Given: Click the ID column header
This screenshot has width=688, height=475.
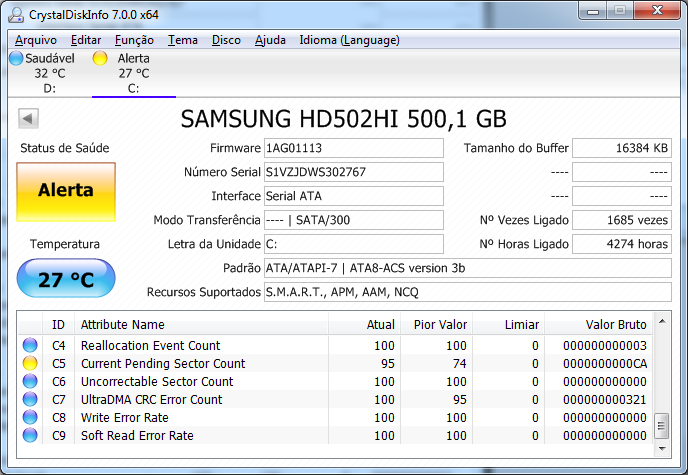Looking at the screenshot, I should pyautogui.click(x=58, y=325).
